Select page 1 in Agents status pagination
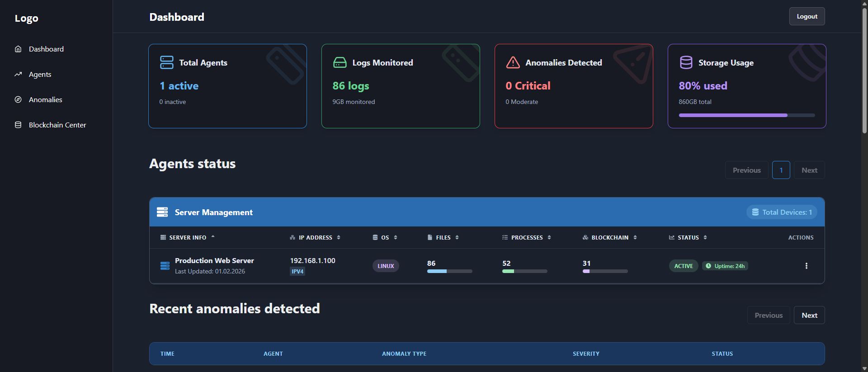 [x=781, y=170]
